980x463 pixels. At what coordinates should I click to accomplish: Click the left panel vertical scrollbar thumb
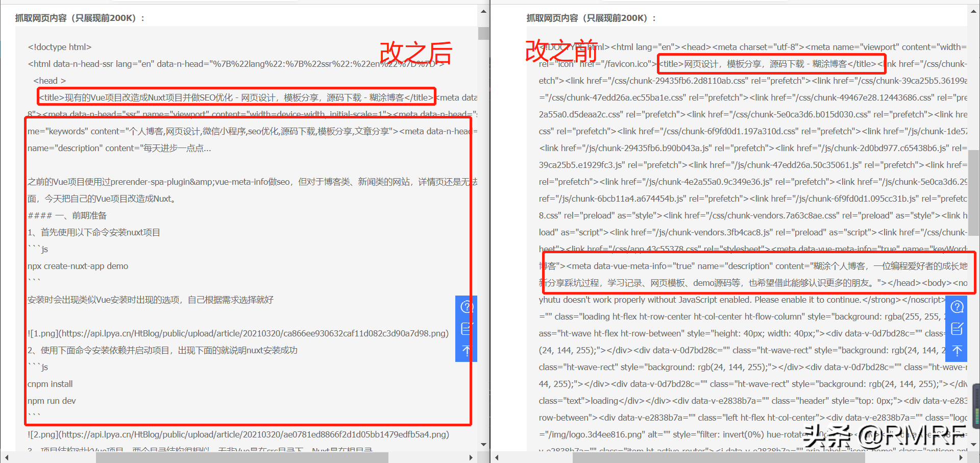483,33
